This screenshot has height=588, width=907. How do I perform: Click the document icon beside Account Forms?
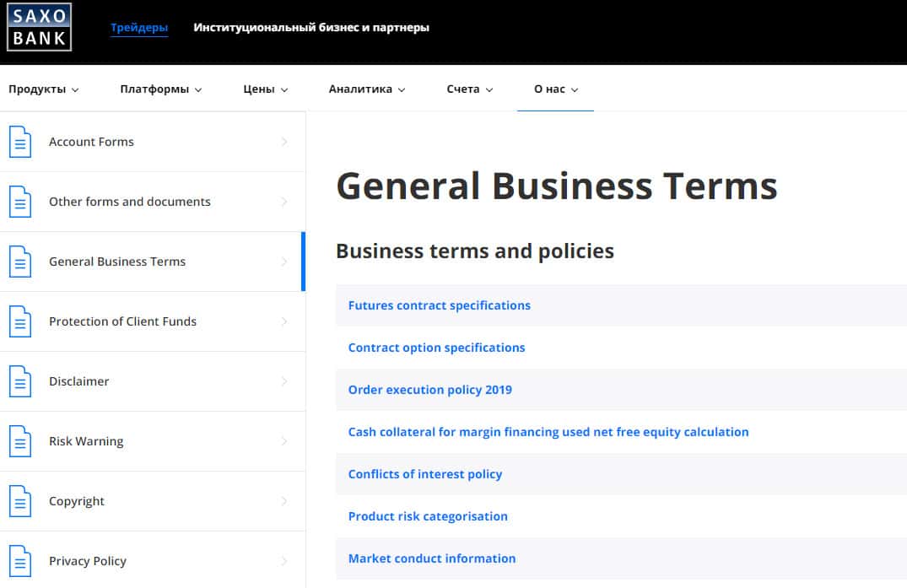coord(20,142)
